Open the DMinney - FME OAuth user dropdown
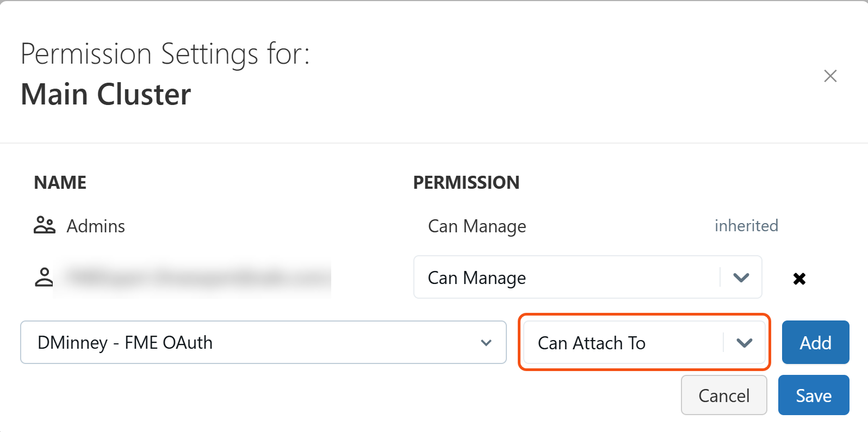The width and height of the screenshot is (868, 432). pos(263,343)
